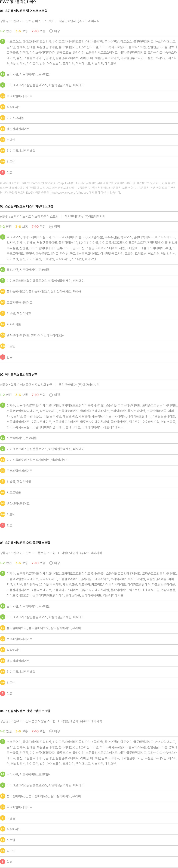Click the 4-5 badge next to 쿠마린
This screenshot has width=178, height=868.
3,140
